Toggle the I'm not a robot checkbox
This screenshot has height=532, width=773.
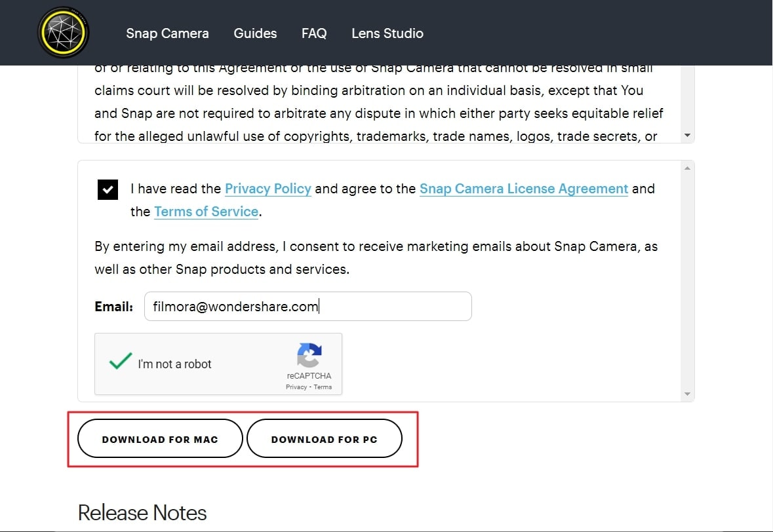(x=120, y=362)
